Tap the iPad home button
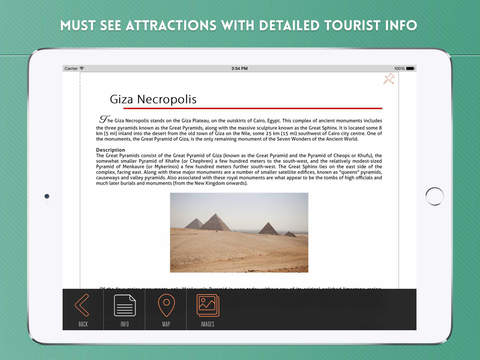The height and width of the screenshot is (360, 480). click(434, 196)
